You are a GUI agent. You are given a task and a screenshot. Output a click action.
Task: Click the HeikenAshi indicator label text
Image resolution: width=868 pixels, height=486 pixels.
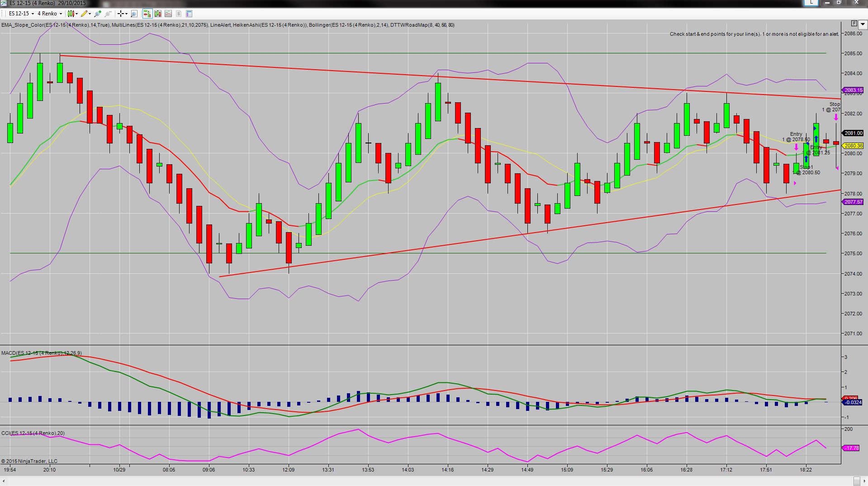pos(270,25)
